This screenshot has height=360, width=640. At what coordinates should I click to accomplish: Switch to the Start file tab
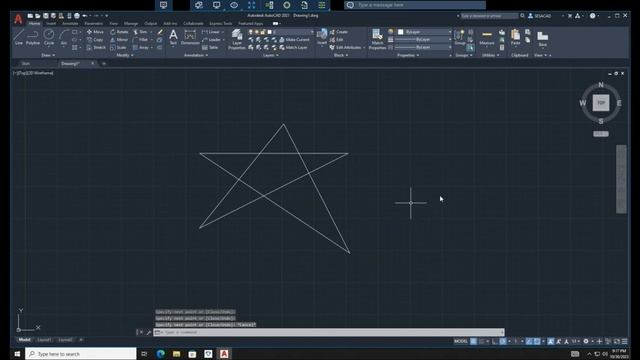click(x=26, y=64)
